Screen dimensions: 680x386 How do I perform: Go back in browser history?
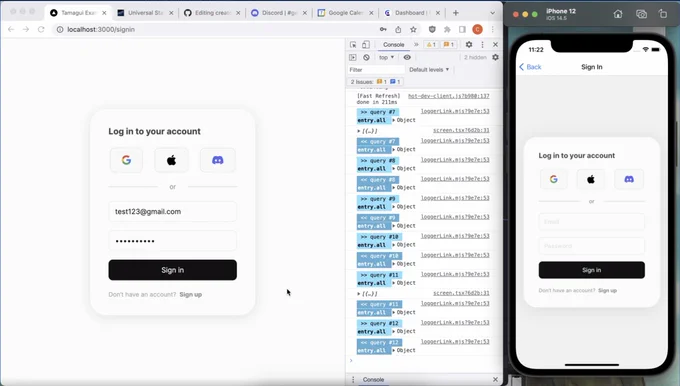click(x=11, y=29)
